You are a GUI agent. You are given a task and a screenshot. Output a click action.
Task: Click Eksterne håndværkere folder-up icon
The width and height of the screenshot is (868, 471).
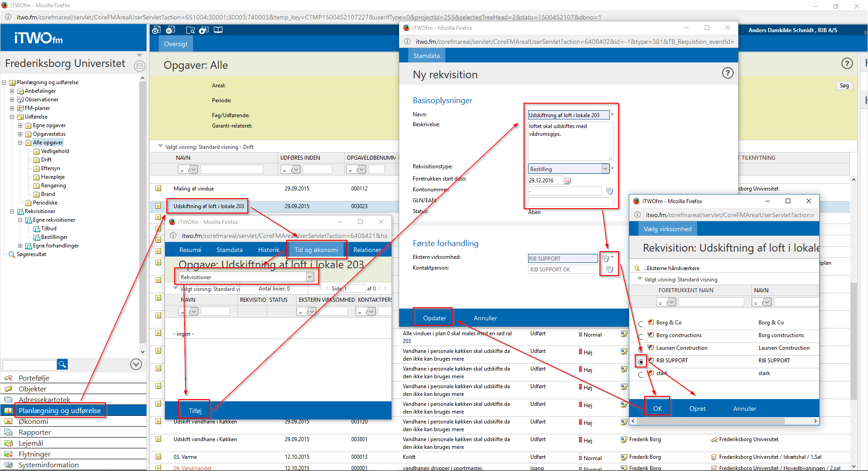(637, 268)
